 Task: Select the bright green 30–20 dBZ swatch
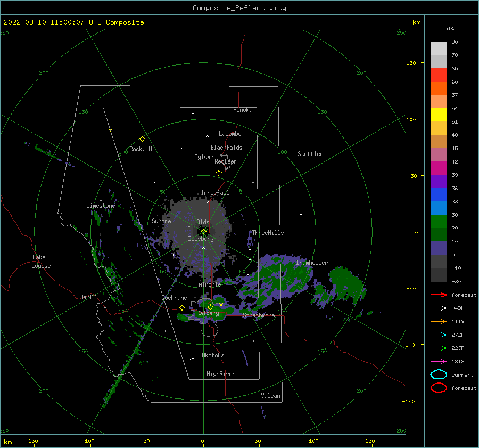pos(439,222)
